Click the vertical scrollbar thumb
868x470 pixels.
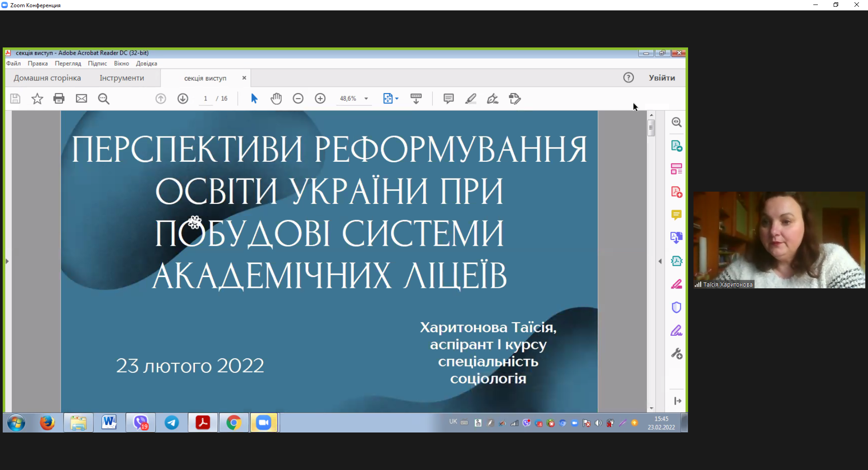(651, 128)
